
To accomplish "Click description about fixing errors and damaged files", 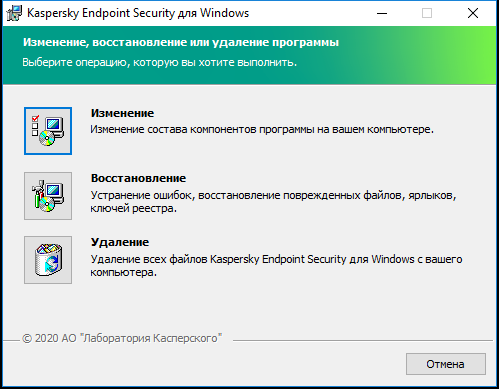I will point(273,202).
